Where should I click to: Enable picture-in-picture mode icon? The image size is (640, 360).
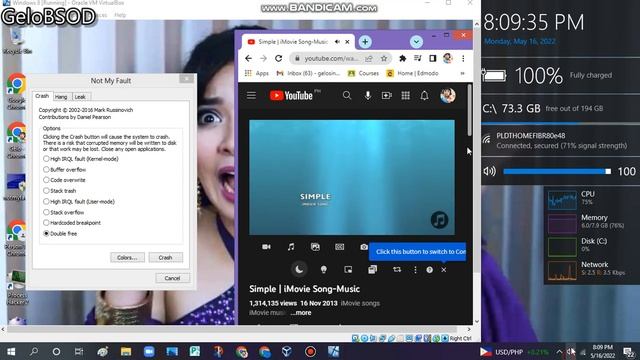(348, 269)
